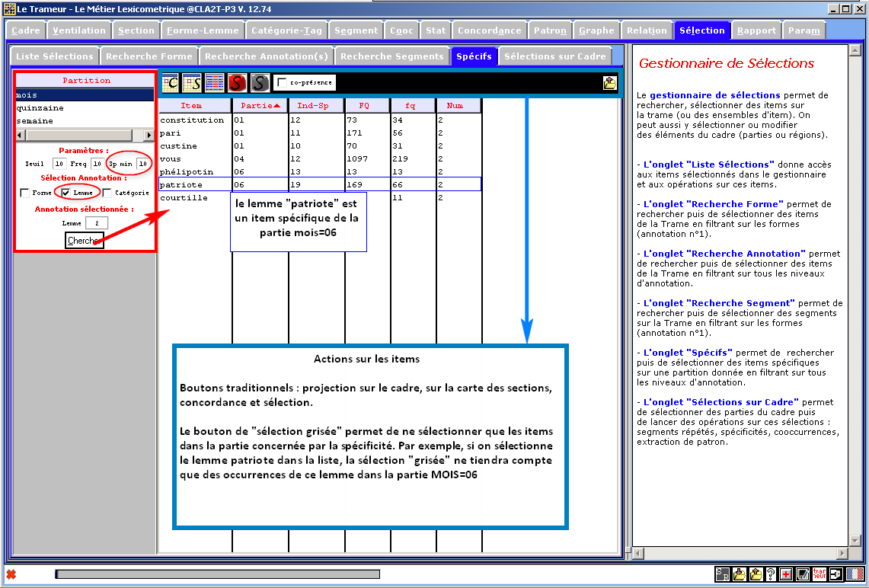
Task: Click the red 'trameur' logo icon
Action: (x=819, y=574)
